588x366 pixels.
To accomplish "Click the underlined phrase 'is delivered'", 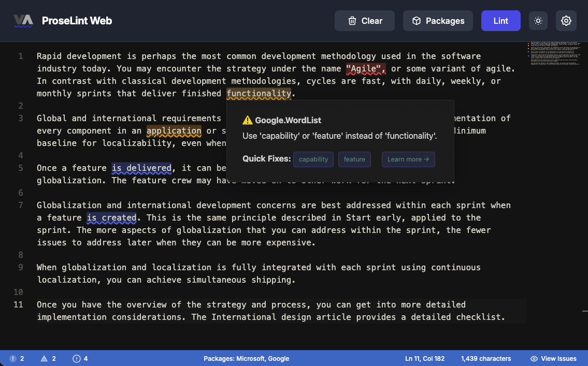I will [x=141, y=168].
